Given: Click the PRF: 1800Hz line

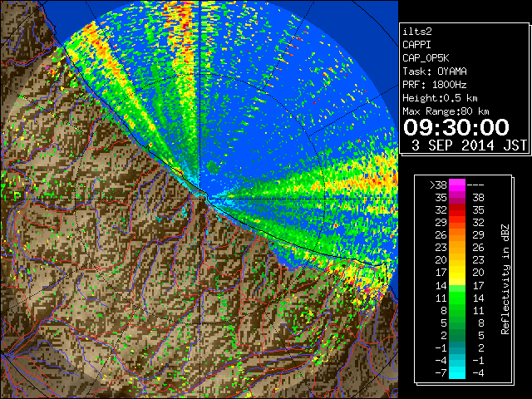Looking at the screenshot, I should click(x=435, y=85).
